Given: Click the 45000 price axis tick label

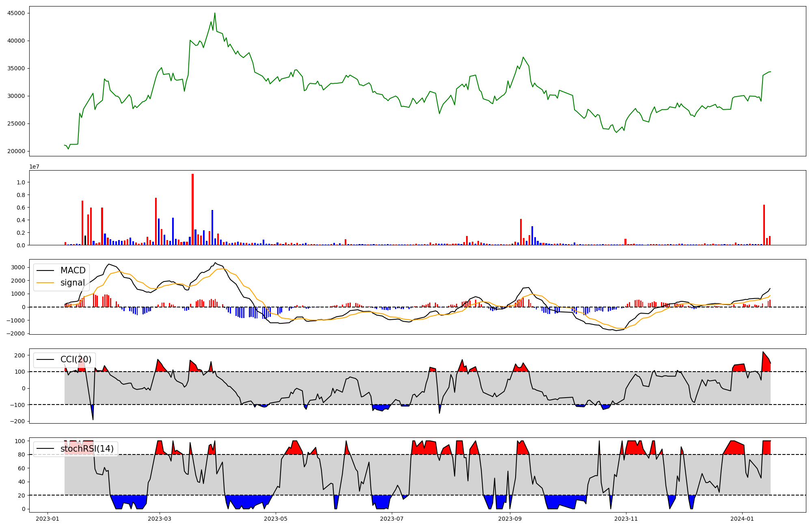Looking at the screenshot, I should click(x=16, y=13).
